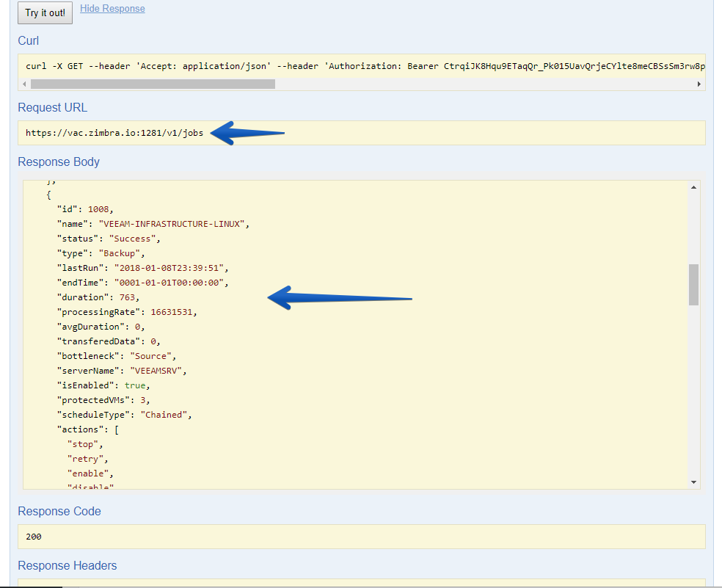Click the "retry" action entry

point(88,459)
